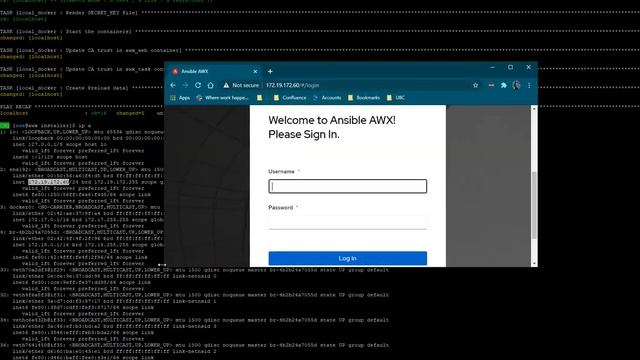Focus the Username field
640x360 pixels.
tap(348, 186)
